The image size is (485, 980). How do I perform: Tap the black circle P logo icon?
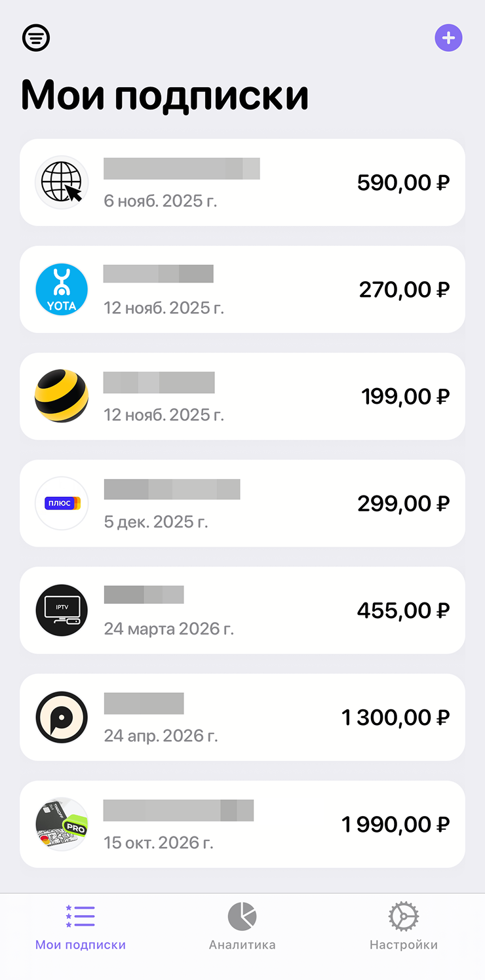(x=62, y=717)
